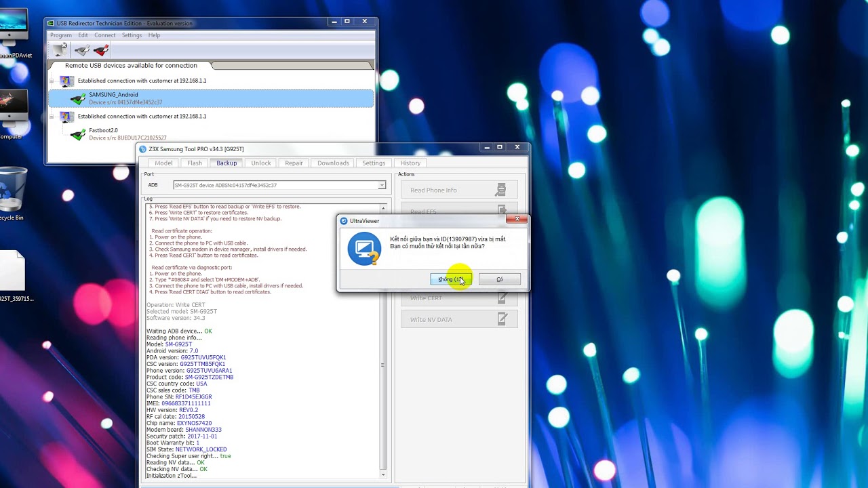
Task: Click the log scrollbar up arrow
Action: (x=383, y=207)
